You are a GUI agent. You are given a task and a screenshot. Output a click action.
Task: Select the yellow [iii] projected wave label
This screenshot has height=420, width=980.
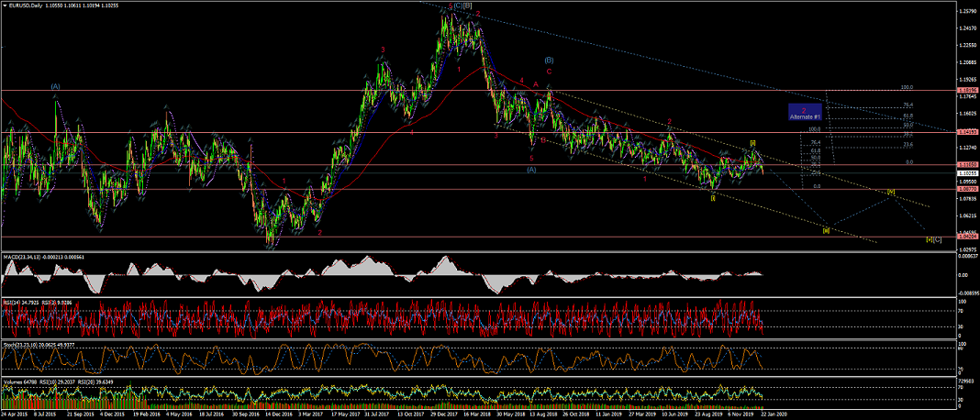click(x=826, y=230)
